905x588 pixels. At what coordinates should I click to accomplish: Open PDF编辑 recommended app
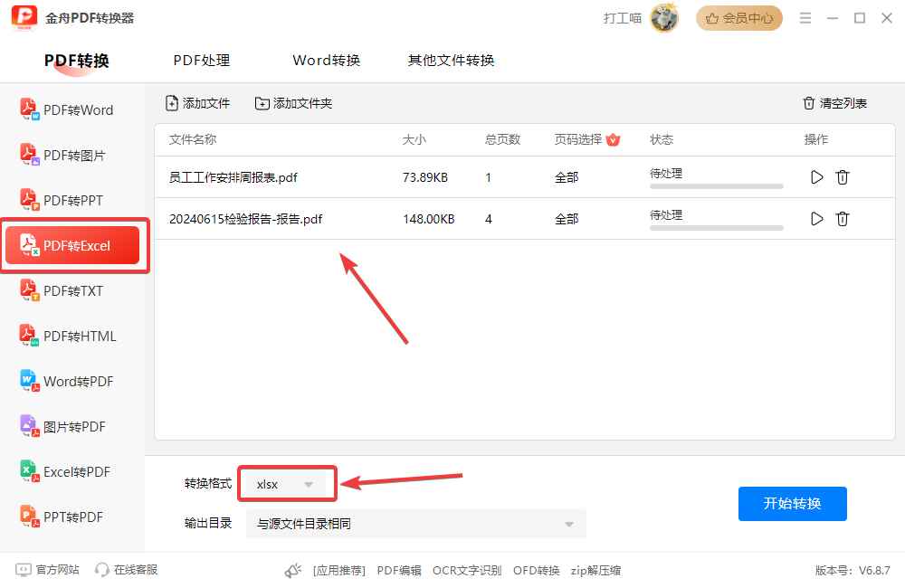click(x=399, y=571)
